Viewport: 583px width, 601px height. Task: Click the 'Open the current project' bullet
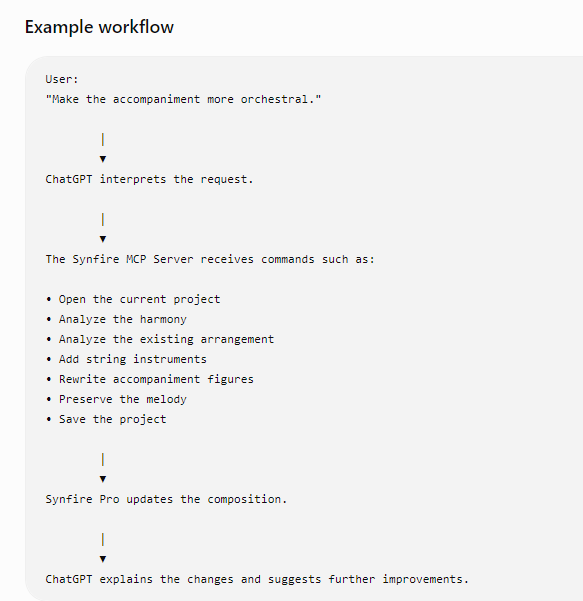[133, 299]
